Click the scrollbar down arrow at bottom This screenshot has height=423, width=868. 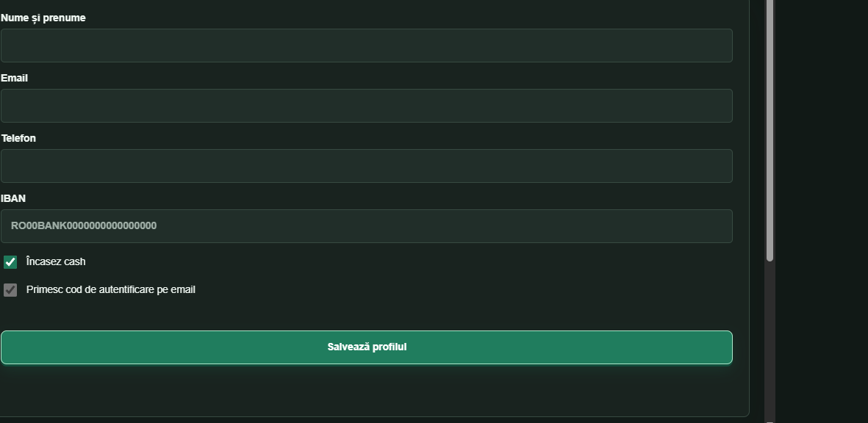point(770,422)
